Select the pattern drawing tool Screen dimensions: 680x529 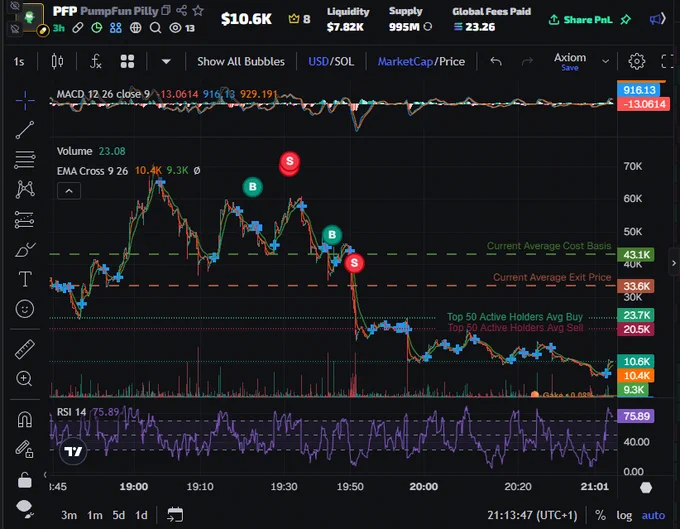coord(25,189)
